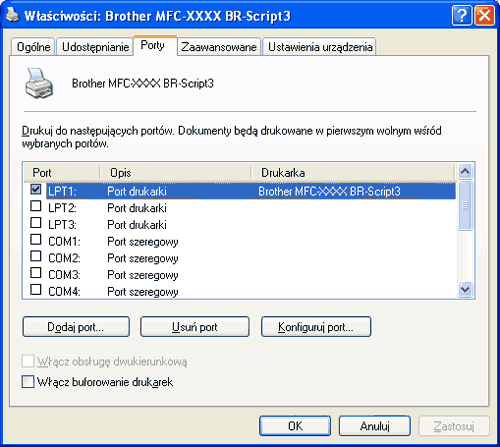
Task: Uncheck the LPT1 port checkbox
Action: click(x=36, y=189)
